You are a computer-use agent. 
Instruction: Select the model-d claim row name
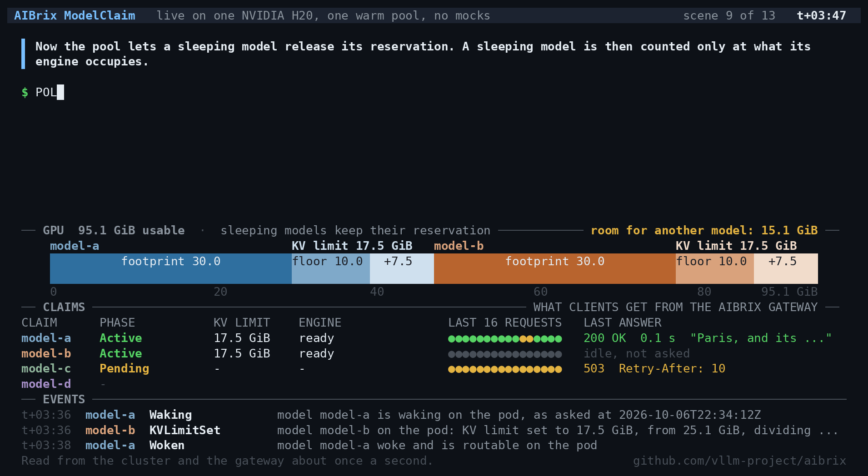point(46,384)
